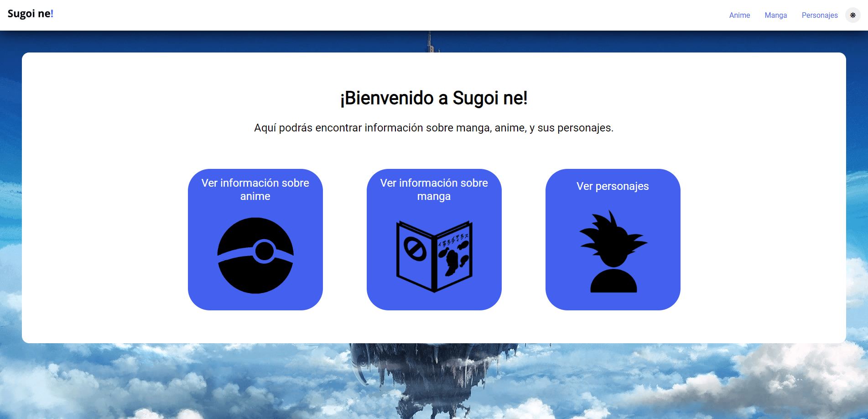Click the blue exclamation mark in the logo
868x419 pixels.
click(x=52, y=14)
